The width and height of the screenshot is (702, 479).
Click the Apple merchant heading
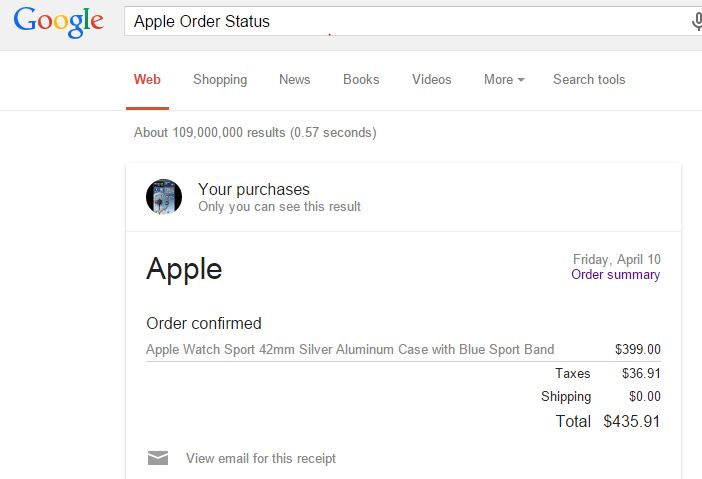[x=184, y=269]
